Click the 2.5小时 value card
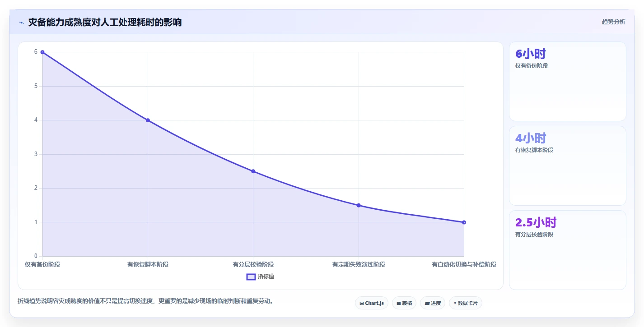 coord(567,250)
